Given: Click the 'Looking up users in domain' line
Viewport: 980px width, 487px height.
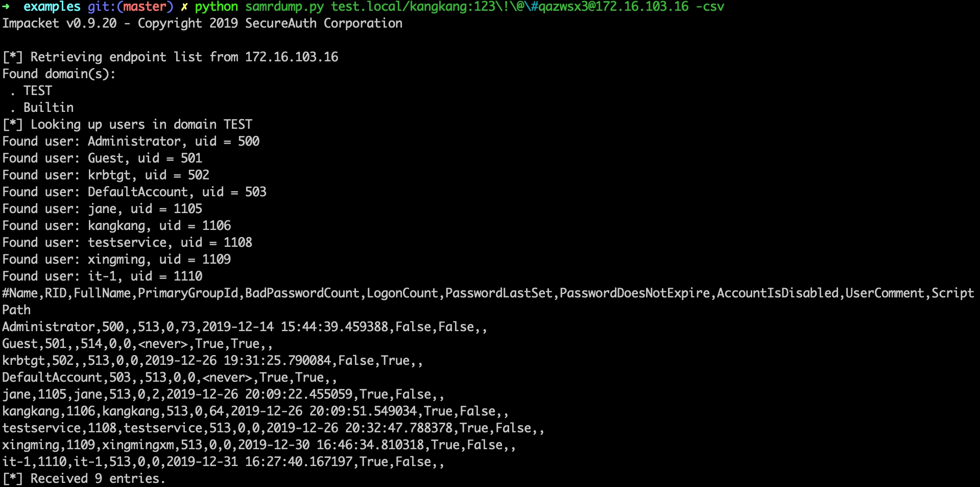Looking at the screenshot, I should point(128,125).
